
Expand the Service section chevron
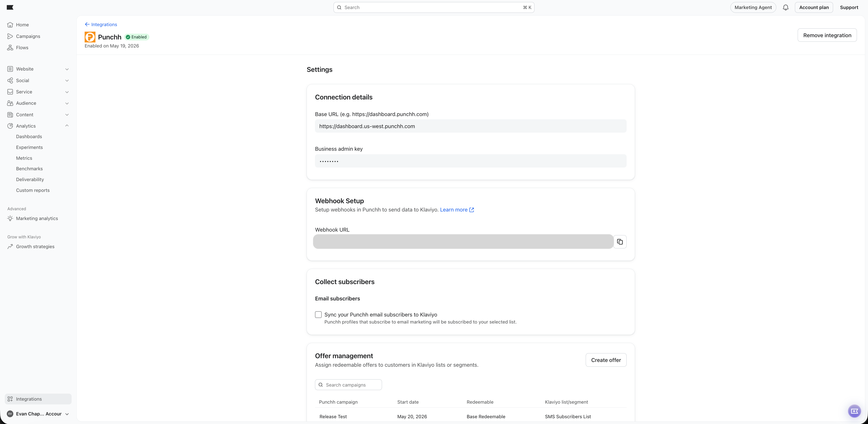(x=67, y=92)
